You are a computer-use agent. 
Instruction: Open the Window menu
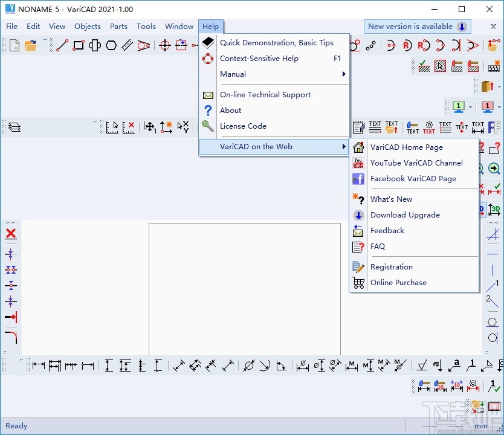click(179, 27)
